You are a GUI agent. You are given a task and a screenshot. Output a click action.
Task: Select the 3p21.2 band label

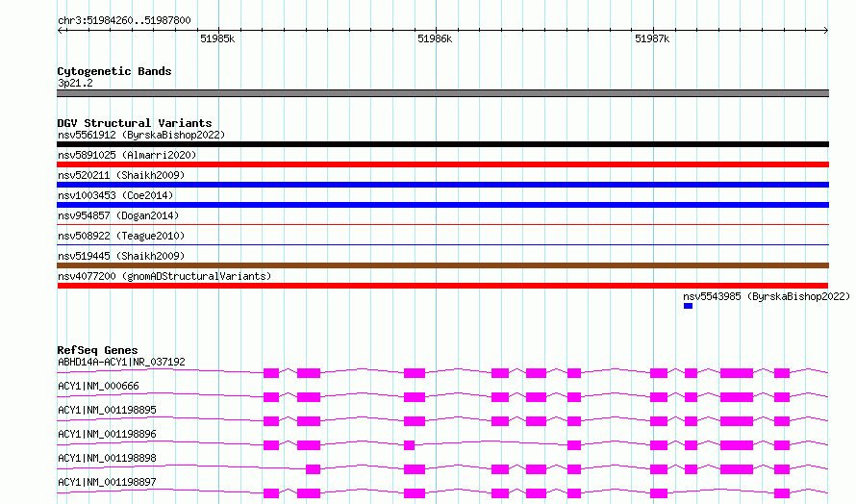tap(75, 83)
